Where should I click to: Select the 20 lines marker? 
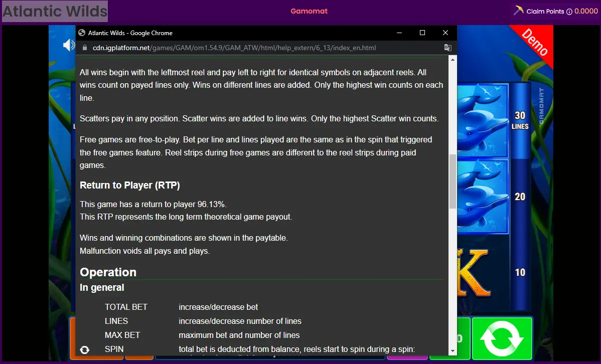tap(520, 197)
